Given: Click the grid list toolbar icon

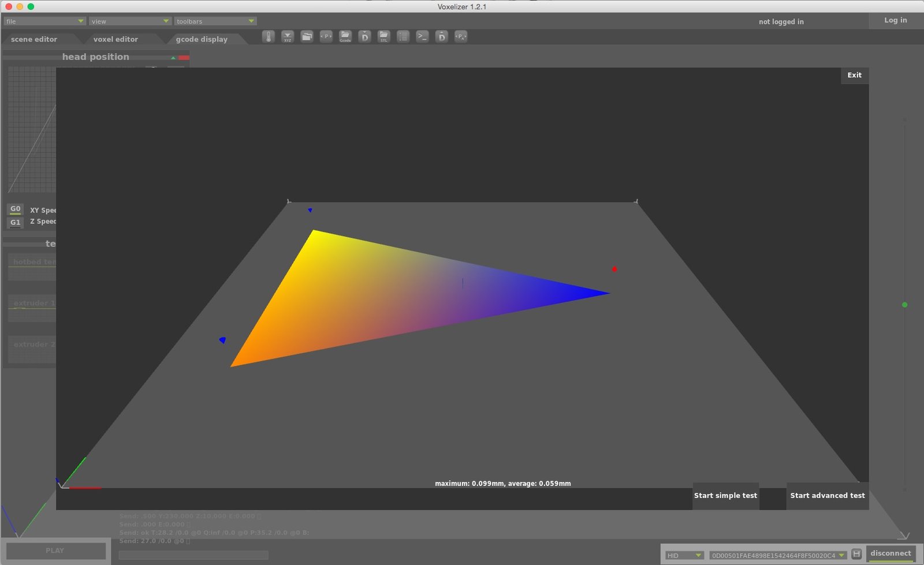Looking at the screenshot, I should (x=403, y=36).
